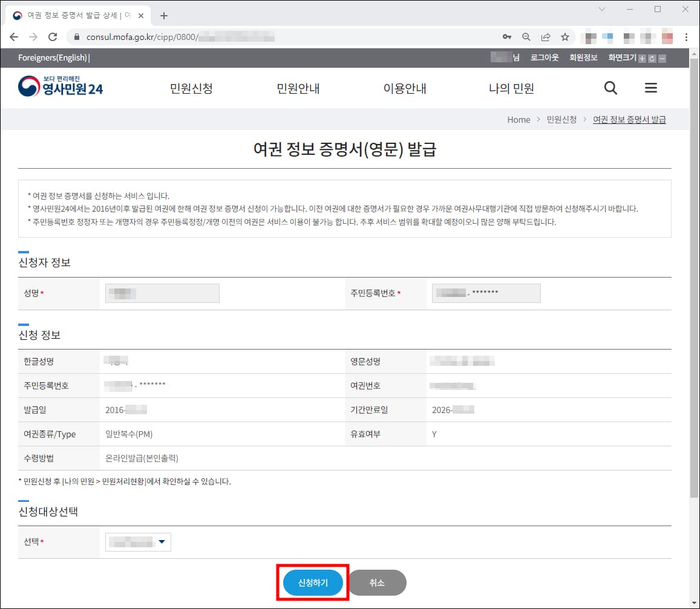Open the password key icon in address bar
The height and width of the screenshot is (609, 700).
coord(507,36)
